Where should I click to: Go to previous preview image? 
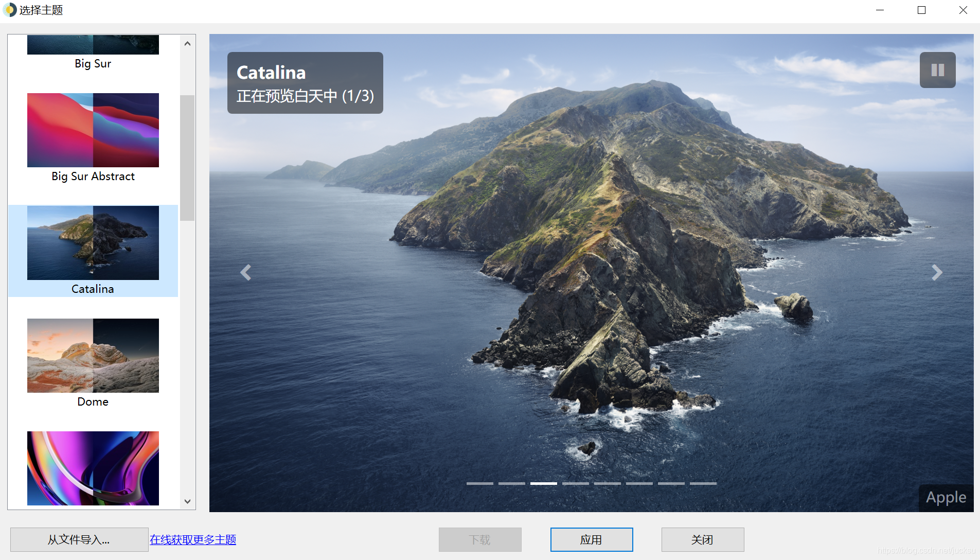(246, 272)
